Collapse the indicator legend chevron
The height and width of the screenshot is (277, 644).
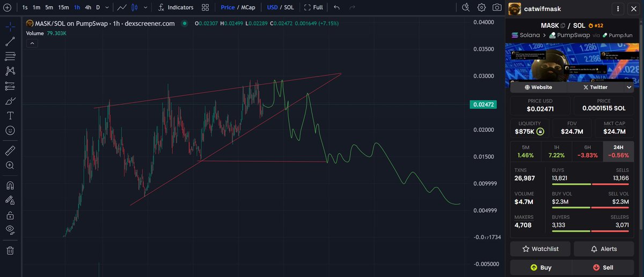pos(31,43)
